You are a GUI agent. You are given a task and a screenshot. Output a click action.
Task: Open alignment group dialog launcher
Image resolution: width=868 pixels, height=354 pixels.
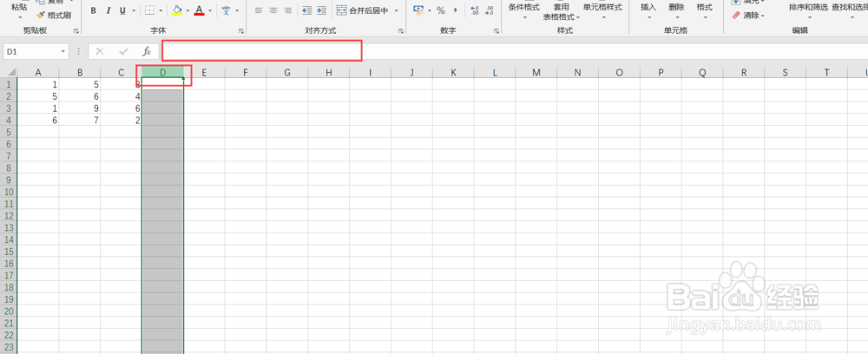[x=401, y=31]
